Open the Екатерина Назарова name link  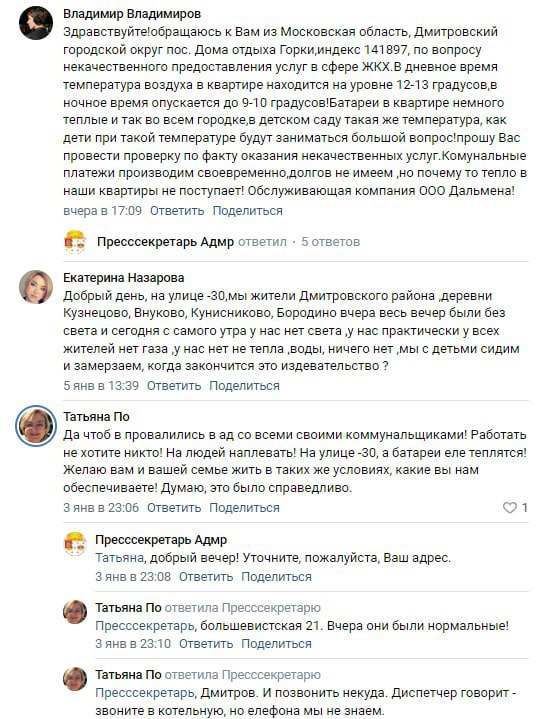tap(124, 278)
